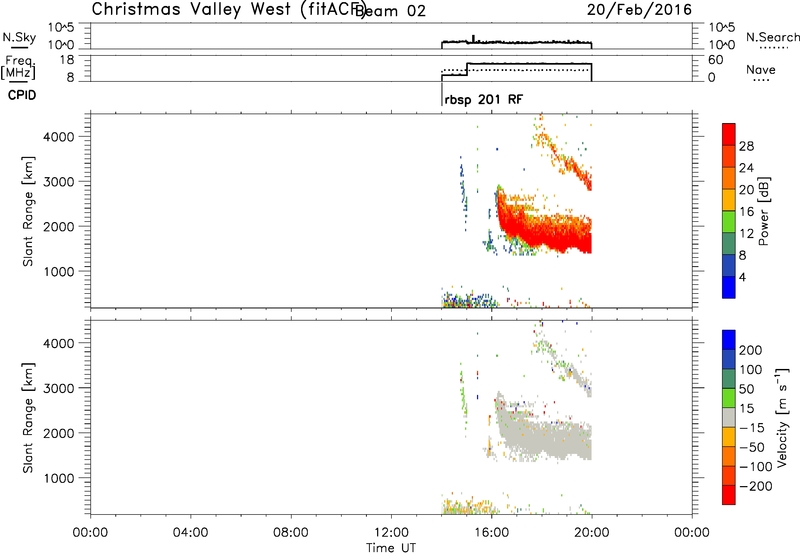Pick the green 12–16 segment on Power colorbar

pyautogui.click(x=729, y=222)
